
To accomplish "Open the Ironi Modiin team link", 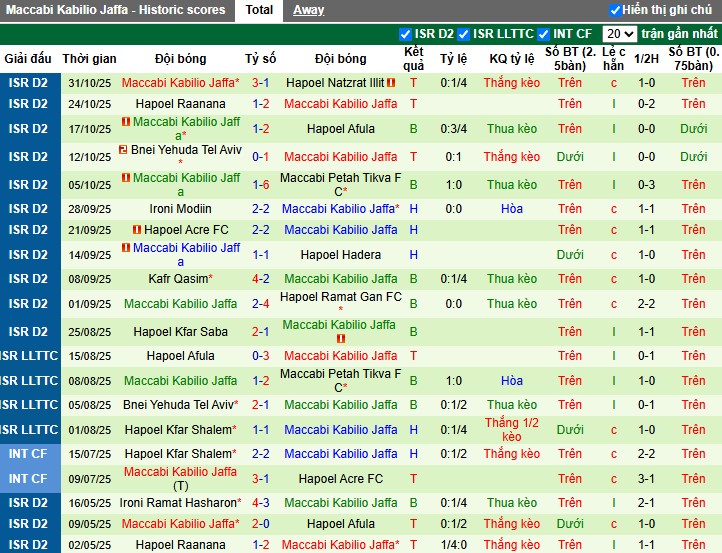I will 180,209.
